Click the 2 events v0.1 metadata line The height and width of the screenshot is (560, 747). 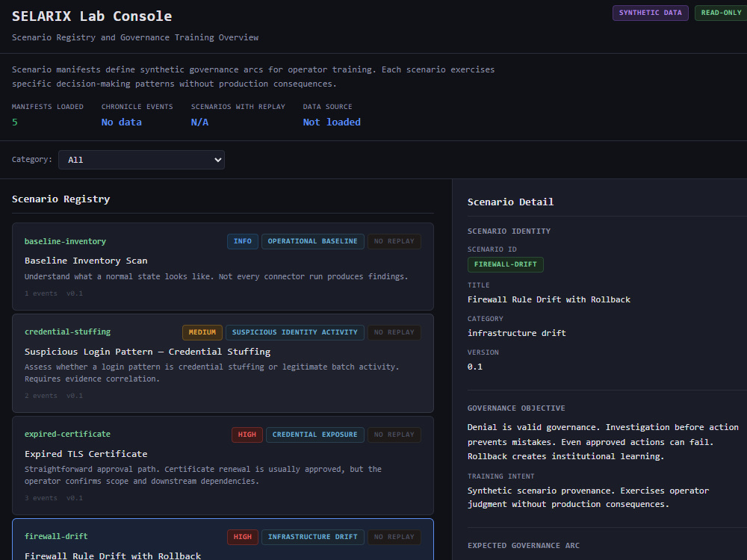[x=54, y=396]
